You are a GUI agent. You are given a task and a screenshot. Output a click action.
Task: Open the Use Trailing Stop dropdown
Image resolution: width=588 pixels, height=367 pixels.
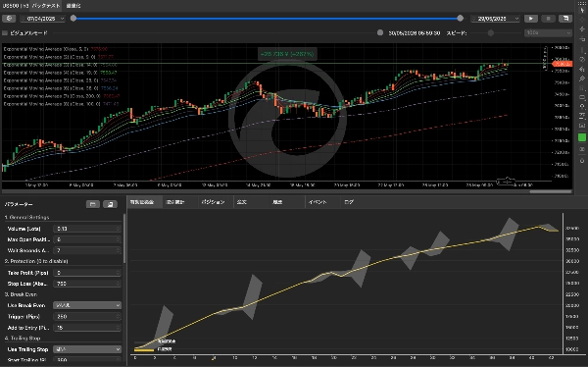(x=87, y=349)
